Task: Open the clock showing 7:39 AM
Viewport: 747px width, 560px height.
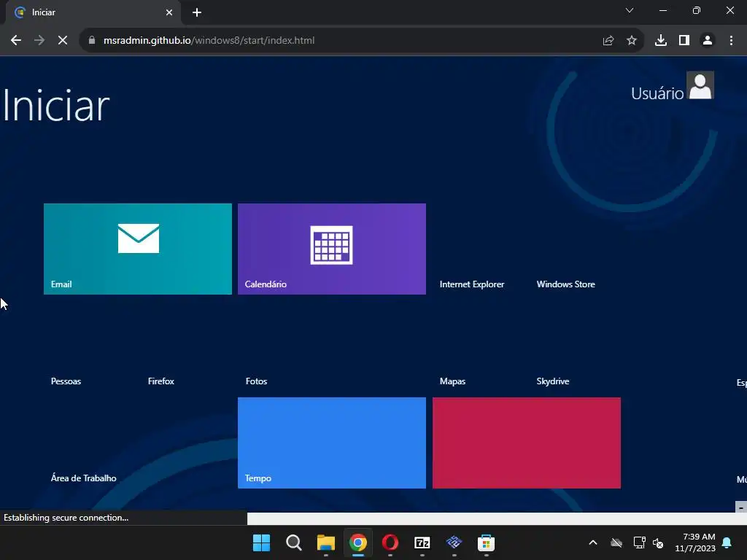Action: 694,542
